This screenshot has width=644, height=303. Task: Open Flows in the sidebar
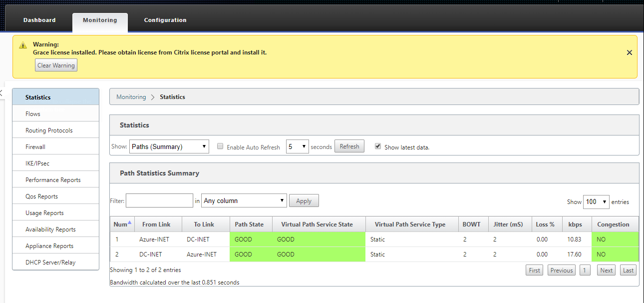[x=55, y=113]
